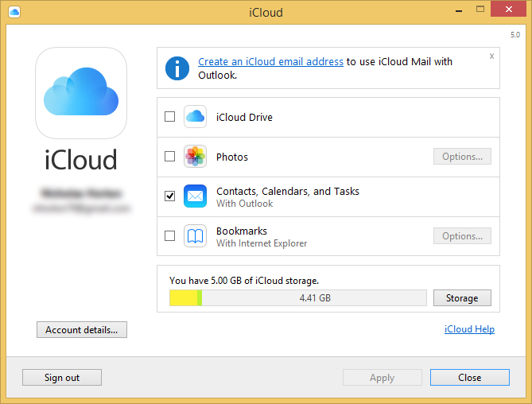Screen dimensions: 532x404
Task: Click the 5.00 GB storage message
Action: [244, 281]
